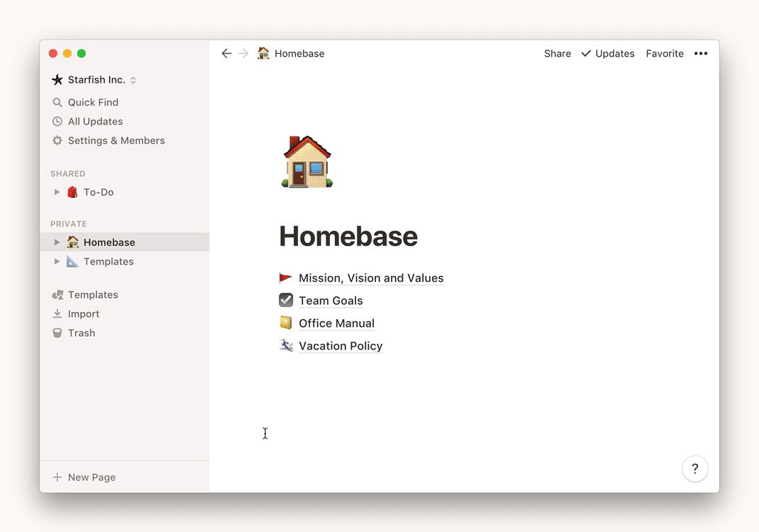Open the Share menu
The height and width of the screenshot is (532, 759).
coord(557,54)
